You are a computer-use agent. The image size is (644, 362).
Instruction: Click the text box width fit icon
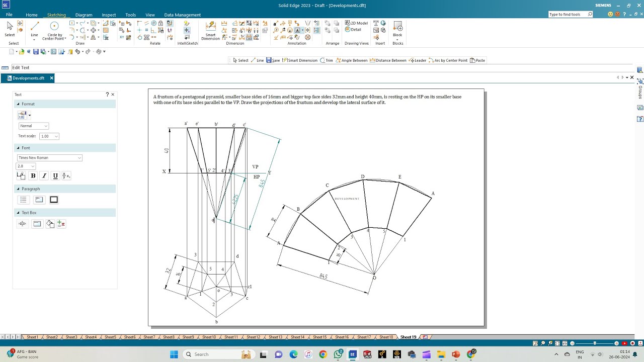pos(22,224)
